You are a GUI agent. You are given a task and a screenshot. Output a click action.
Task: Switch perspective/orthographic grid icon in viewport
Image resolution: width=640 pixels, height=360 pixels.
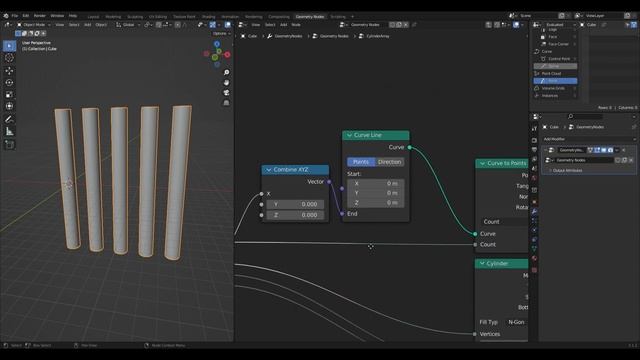point(226,103)
